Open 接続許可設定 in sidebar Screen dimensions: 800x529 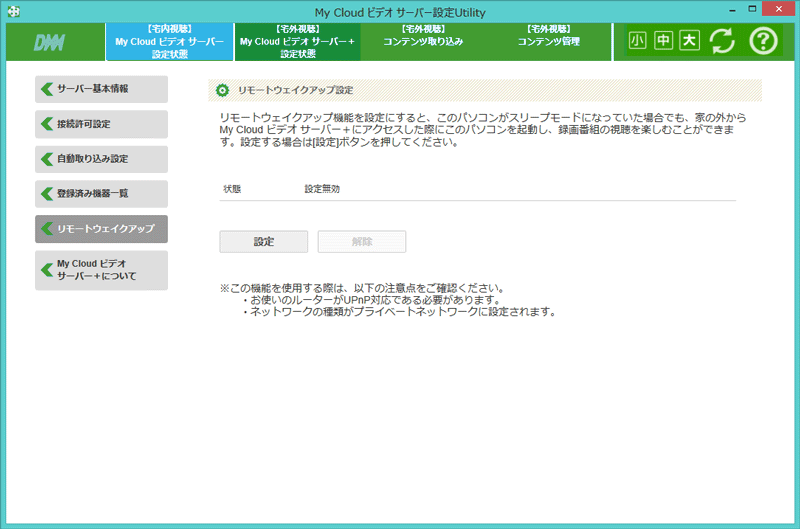pyautogui.click(x=102, y=124)
